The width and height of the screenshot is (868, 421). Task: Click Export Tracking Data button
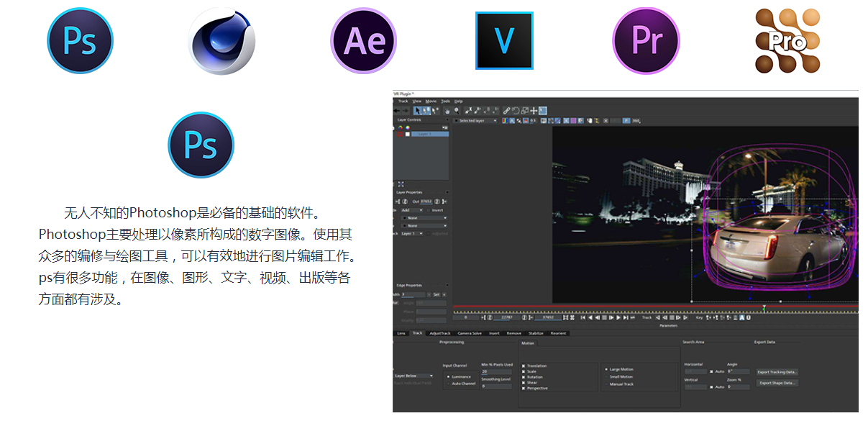(x=777, y=372)
